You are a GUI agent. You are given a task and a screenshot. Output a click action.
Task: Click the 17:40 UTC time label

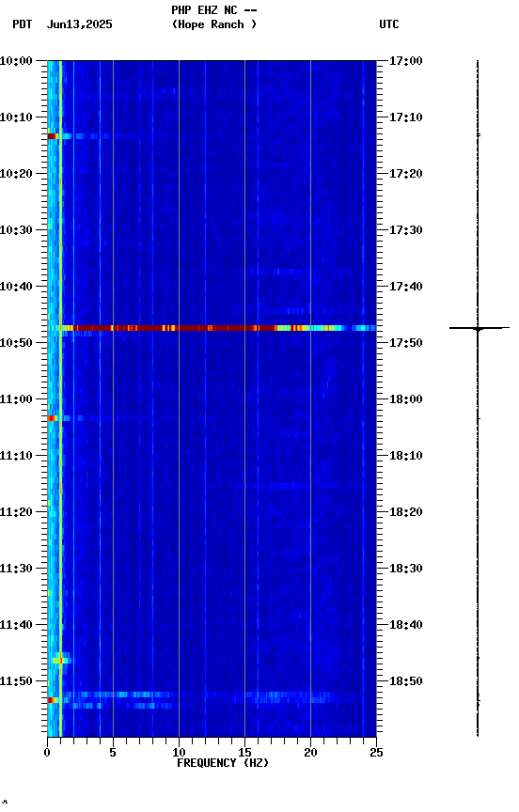(x=406, y=287)
